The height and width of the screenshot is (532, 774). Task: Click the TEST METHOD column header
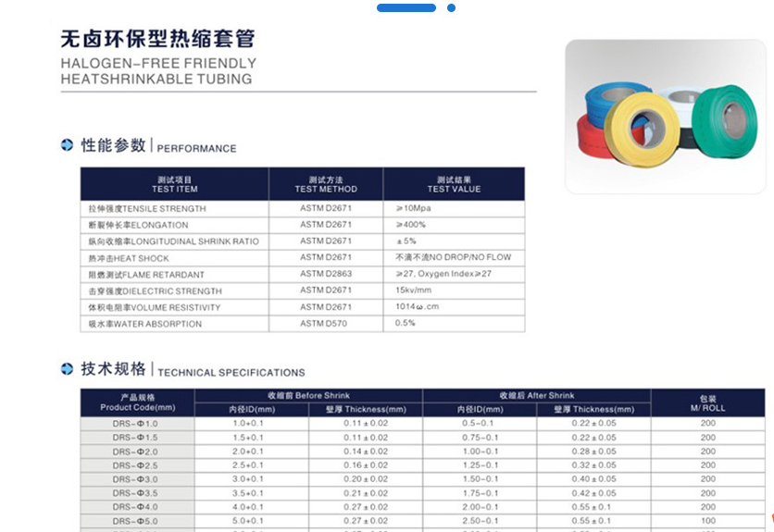coord(326,184)
